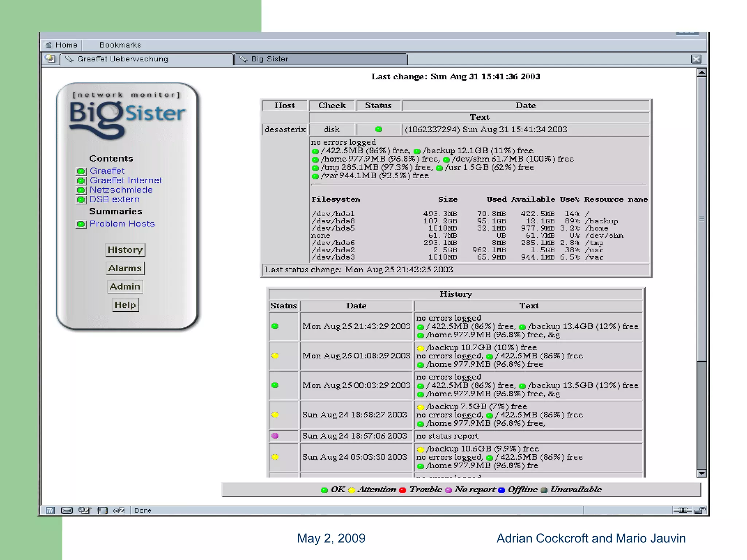Click the Help button
This screenshot has height=560, width=747.
click(x=125, y=305)
